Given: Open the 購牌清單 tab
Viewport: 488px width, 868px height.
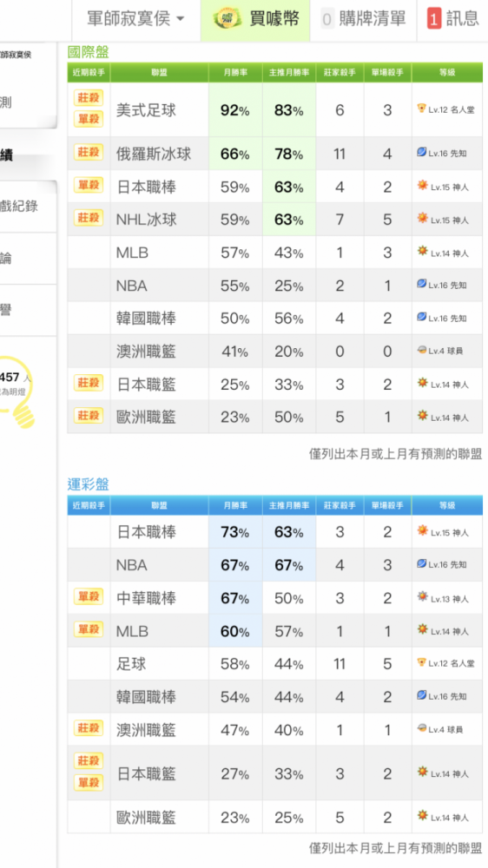Looking at the screenshot, I should (363, 19).
